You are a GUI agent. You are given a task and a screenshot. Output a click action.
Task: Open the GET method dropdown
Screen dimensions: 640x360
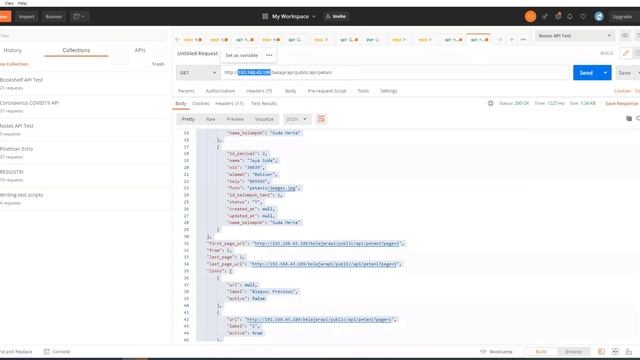pos(198,73)
